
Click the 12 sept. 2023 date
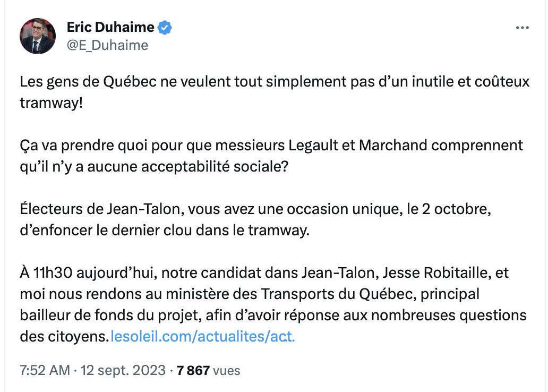[x=123, y=370]
